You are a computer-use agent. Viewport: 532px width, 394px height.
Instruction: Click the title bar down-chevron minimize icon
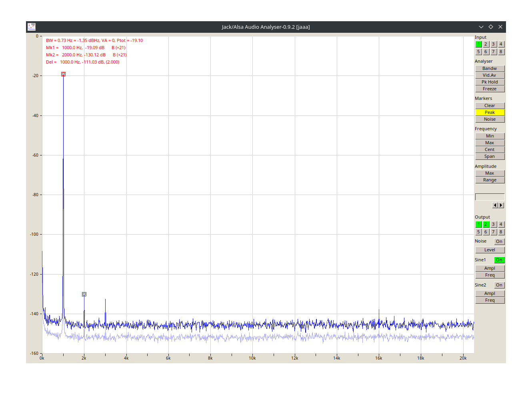tap(481, 27)
